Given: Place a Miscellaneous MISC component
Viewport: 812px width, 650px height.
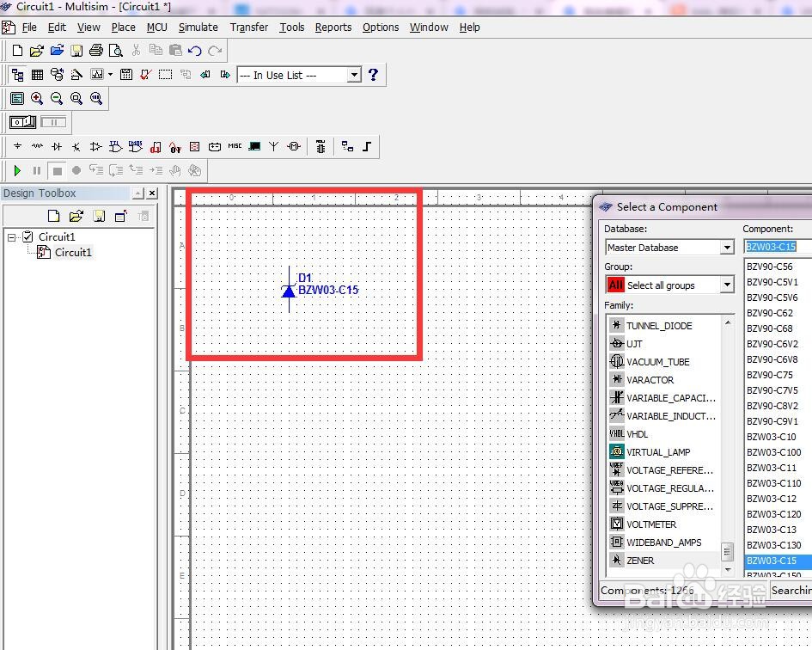Looking at the screenshot, I should [x=235, y=147].
